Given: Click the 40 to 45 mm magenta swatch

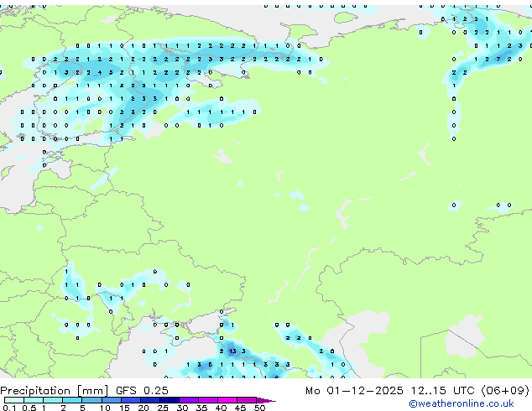Looking at the screenshot, I should tap(227, 400).
